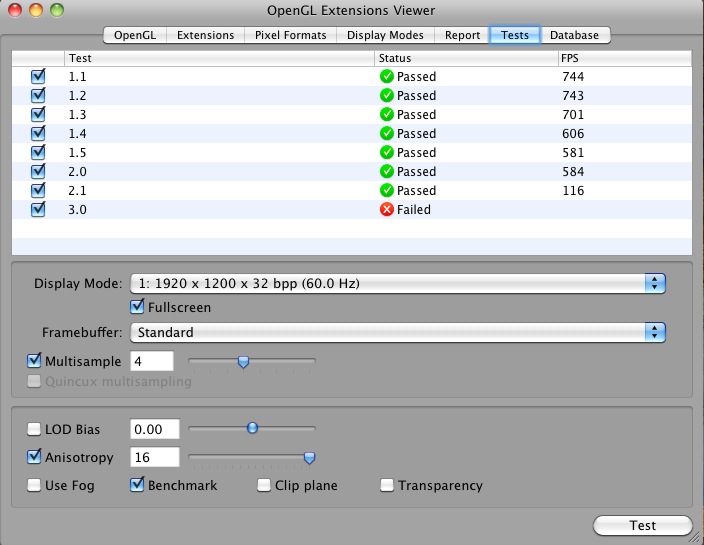Viewport: 704px width, 545px height.
Task: Select the test name 2.1
Action: pos(77,191)
